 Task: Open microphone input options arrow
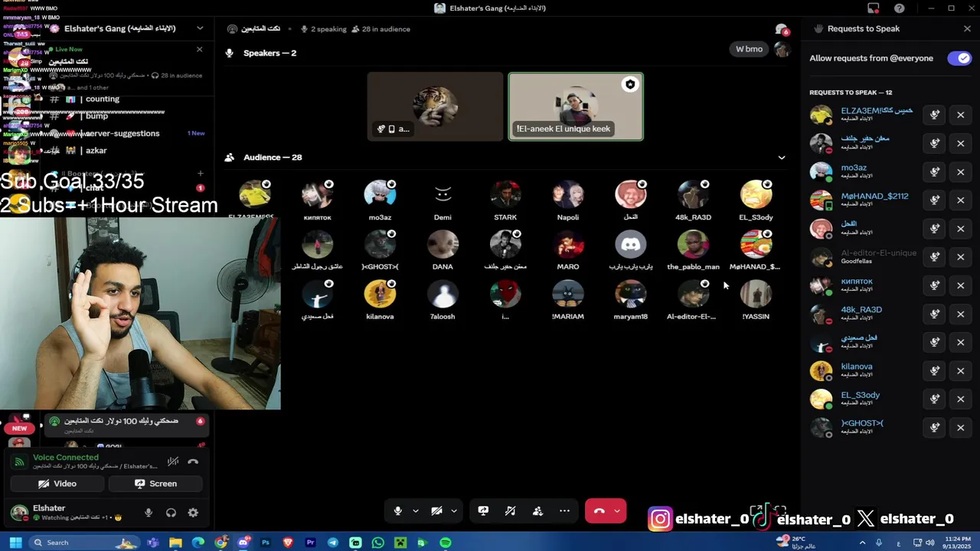click(416, 511)
